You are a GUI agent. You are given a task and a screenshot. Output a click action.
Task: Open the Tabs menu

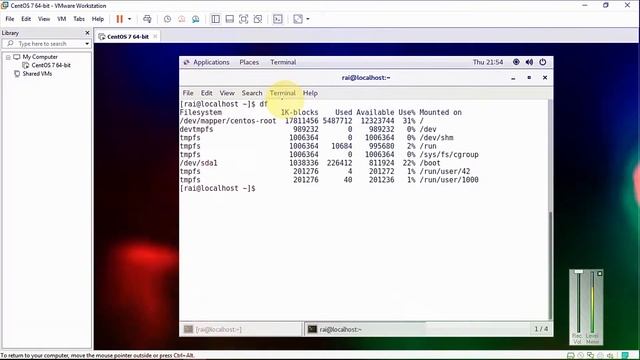point(79,19)
